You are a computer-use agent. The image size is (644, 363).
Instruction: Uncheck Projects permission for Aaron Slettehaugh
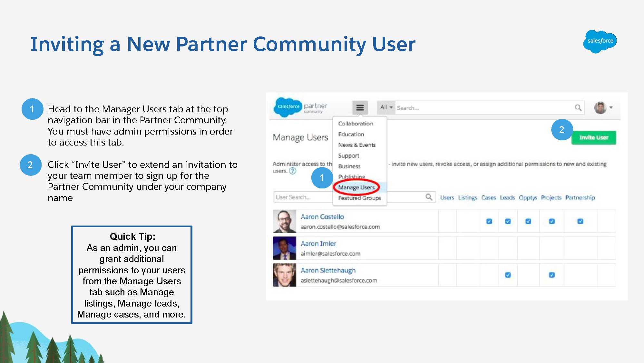point(551,275)
